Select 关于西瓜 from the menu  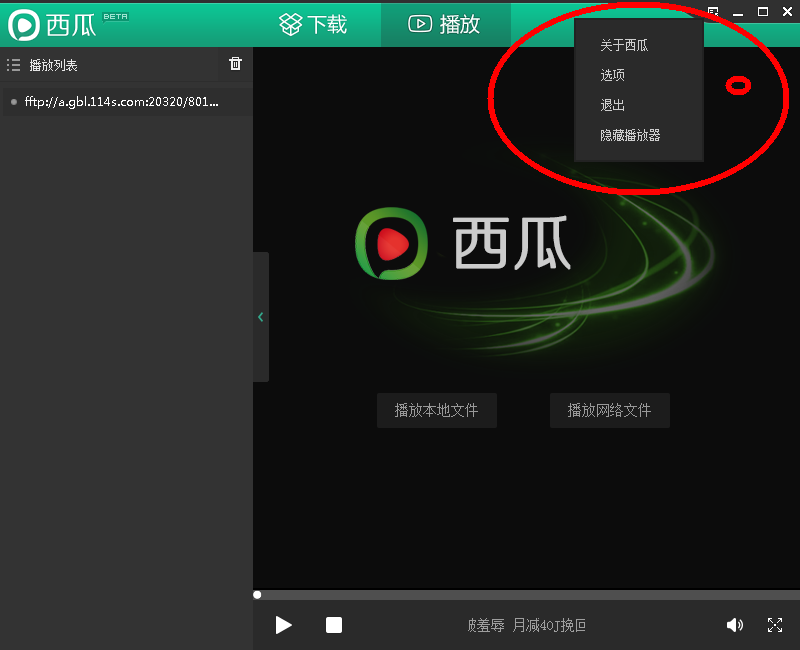[623, 45]
